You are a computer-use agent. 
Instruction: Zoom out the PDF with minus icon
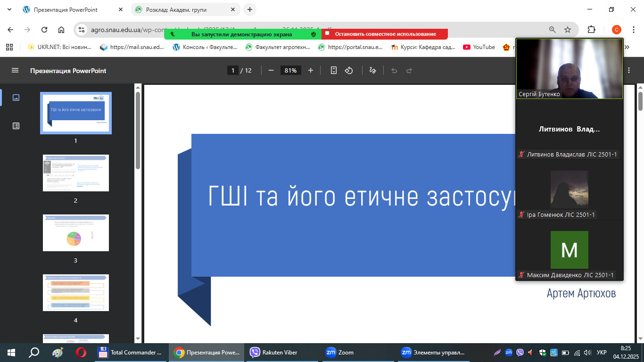coord(271,70)
